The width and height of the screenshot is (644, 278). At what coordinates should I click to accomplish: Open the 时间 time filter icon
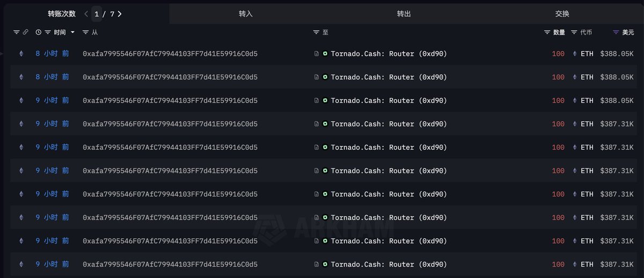(48, 32)
